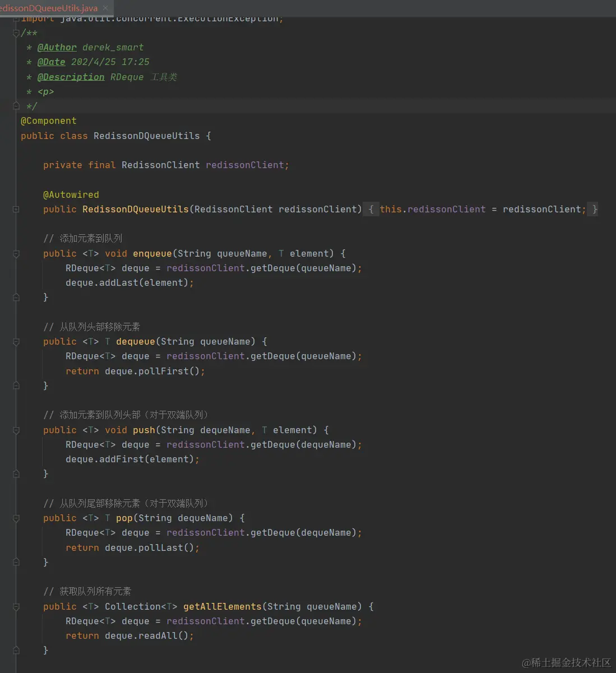Click the redissonClient field declaration
The height and width of the screenshot is (673, 616).
point(247,165)
